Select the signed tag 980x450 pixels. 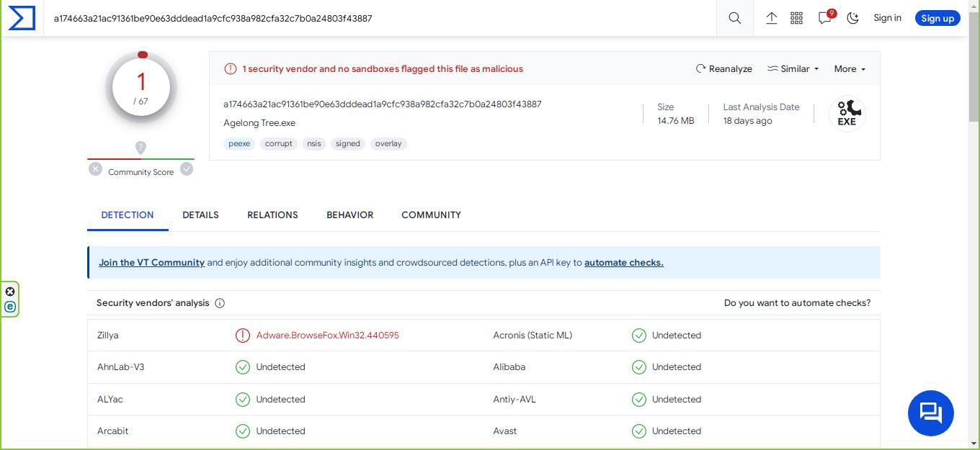tap(348, 144)
